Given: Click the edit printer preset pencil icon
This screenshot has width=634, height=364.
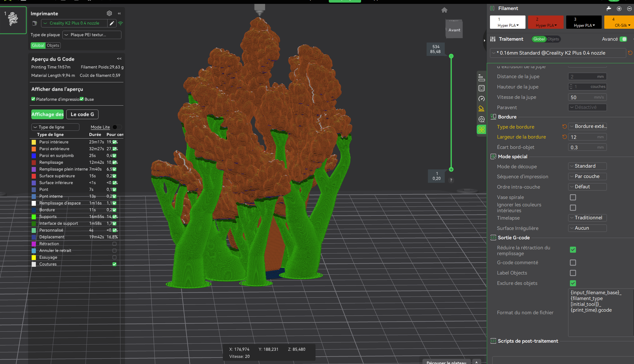Looking at the screenshot, I should pos(112,23).
